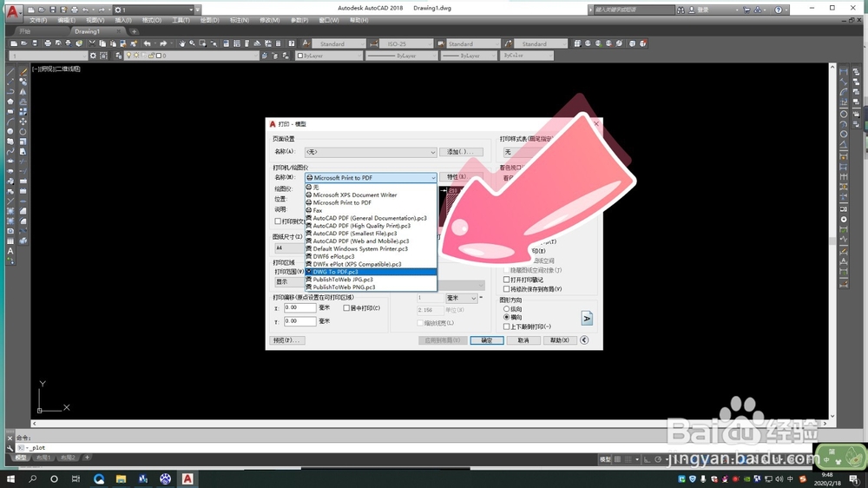Open File Explorer from the taskbar
The image size is (868, 488).
point(121,478)
